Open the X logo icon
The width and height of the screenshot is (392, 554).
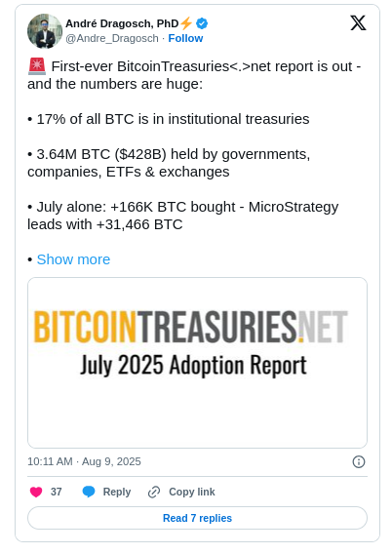pyautogui.click(x=358, y=23)
